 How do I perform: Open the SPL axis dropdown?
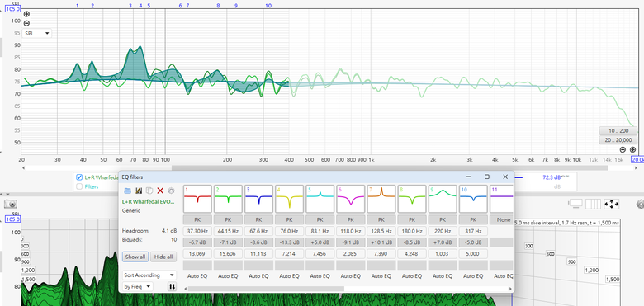click(37, 33)
